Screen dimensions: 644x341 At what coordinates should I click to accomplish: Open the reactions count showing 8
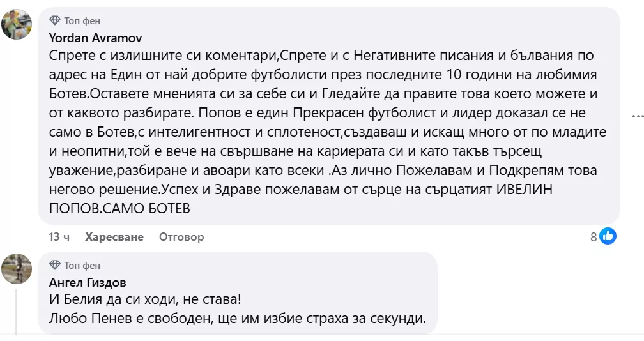(x=594, y=237)
